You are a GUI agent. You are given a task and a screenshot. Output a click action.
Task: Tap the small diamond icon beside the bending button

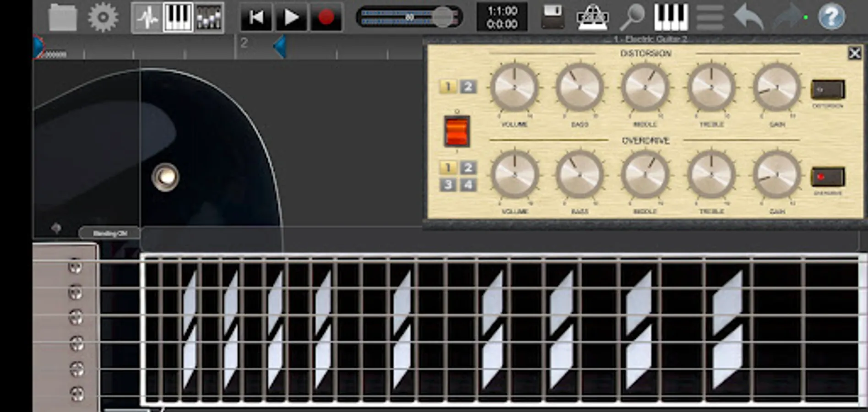click(56, 228)
